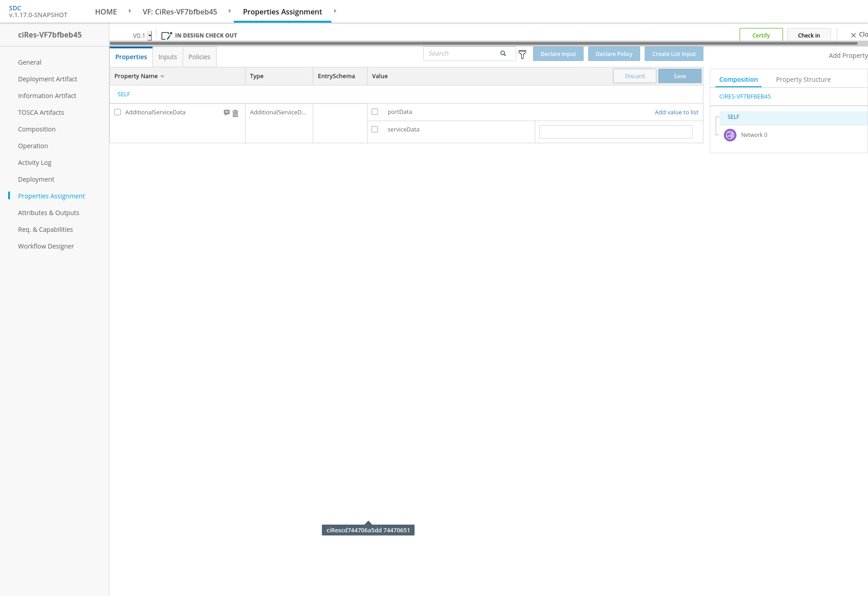This screenshot has height=596, width=868.
Task: Open TOSCA Artifacts in sidebar
Action: coord(41,113)
